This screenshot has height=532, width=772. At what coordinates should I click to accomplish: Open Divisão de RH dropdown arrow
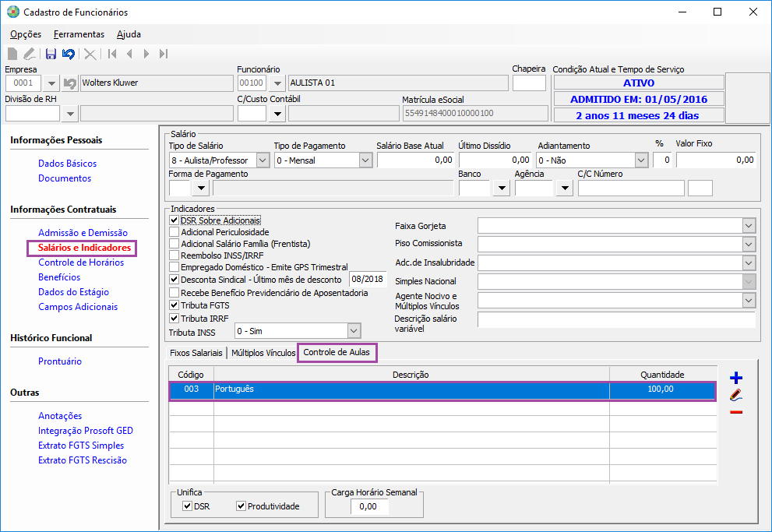(x=70, y=114)
